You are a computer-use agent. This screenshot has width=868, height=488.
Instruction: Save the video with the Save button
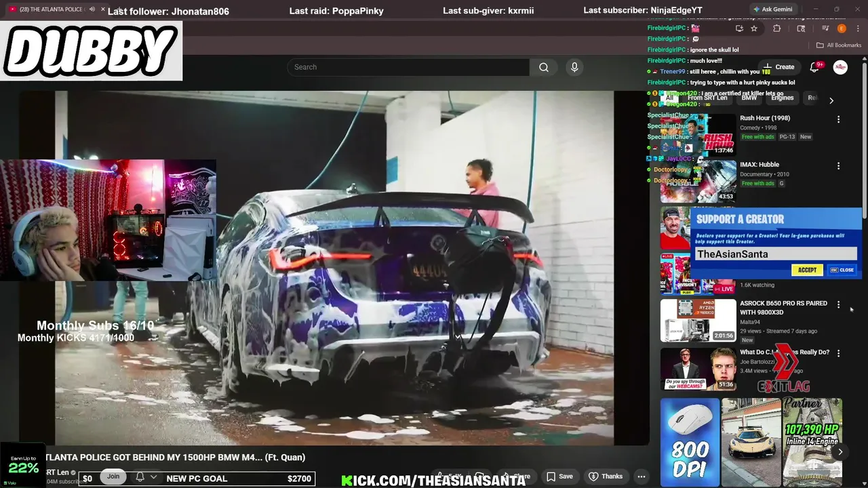click(x=560, y=476)
